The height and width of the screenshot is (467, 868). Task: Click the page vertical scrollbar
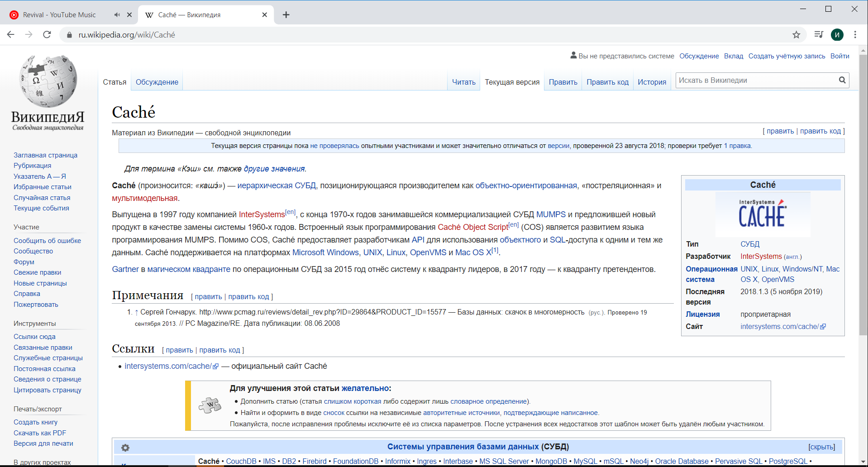(863, 195)
